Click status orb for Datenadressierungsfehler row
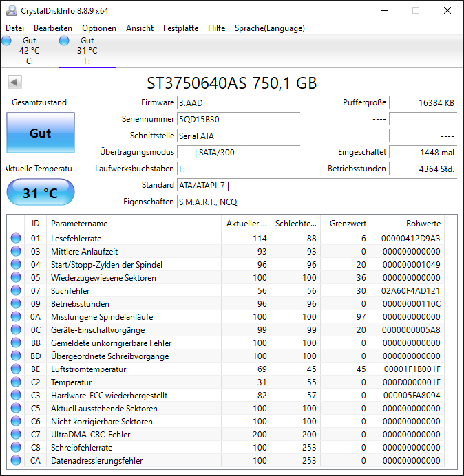This screenshot has height=476, width=464. coord(16,460)
